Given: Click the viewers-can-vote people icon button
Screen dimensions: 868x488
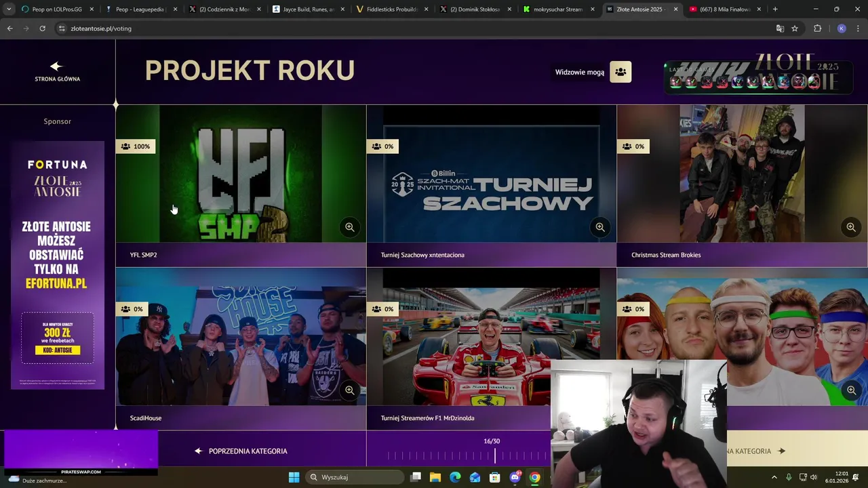Looking at the screenshot, I should 620,72.
